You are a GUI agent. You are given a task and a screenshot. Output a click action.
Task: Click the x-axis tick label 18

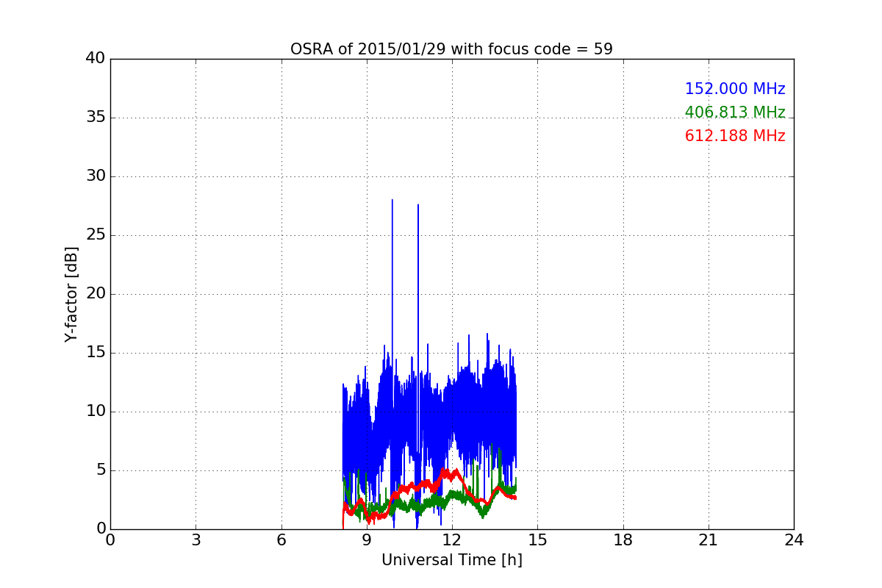click(x=623, y=540)
